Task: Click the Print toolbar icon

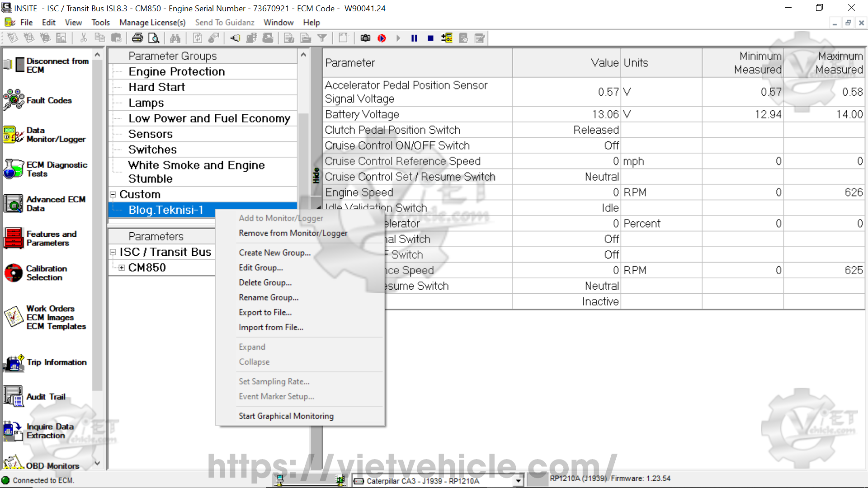Action: click(137, 38)
